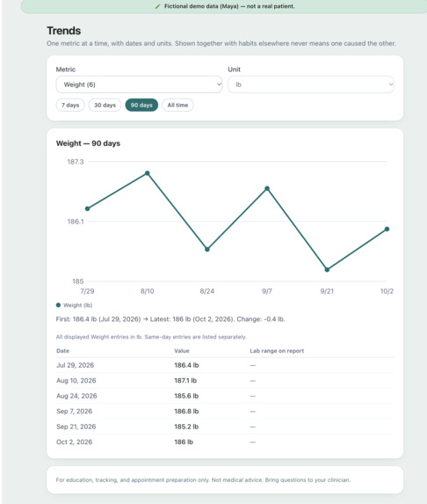This screenshot has width=427, height=504.
Task: Click the Date column header
Action: pyautogui.click(x=62, y=351)
